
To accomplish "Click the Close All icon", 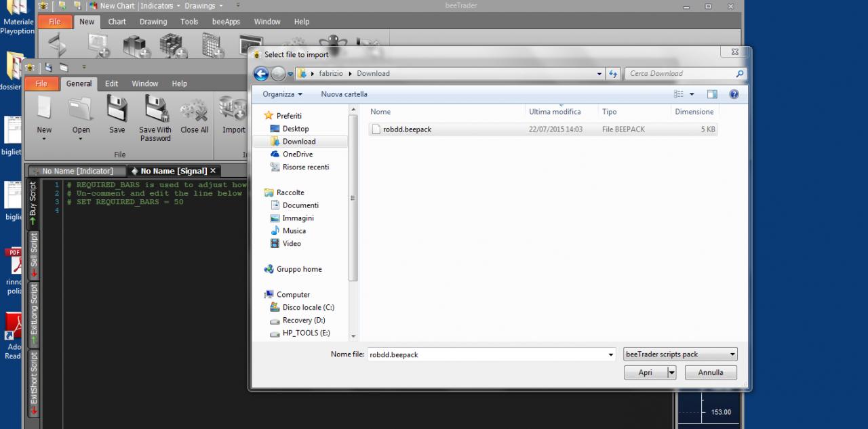I will point(195,110).
